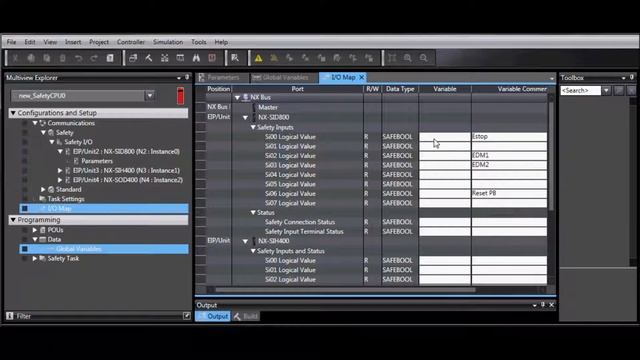The height and width of the screenshot is (360, 640).
Task: Click the I/O Map horizontal scrollbar
Action: pos(345,290)
